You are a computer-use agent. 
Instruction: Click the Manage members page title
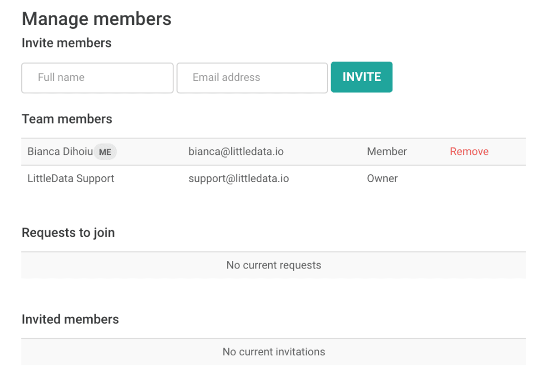point(97,19)
